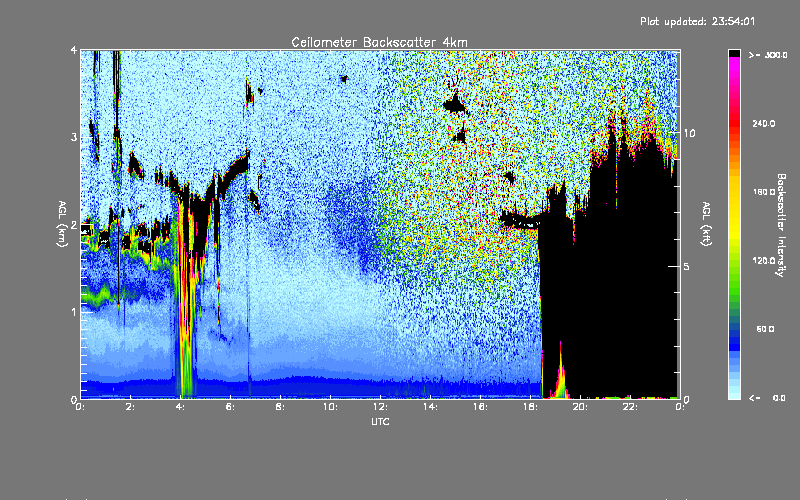The width and height of the screenshot is (800, 500).
Task: Click the '14:' hour tick on the UTC axis
Action: click(x=430, y=407)
